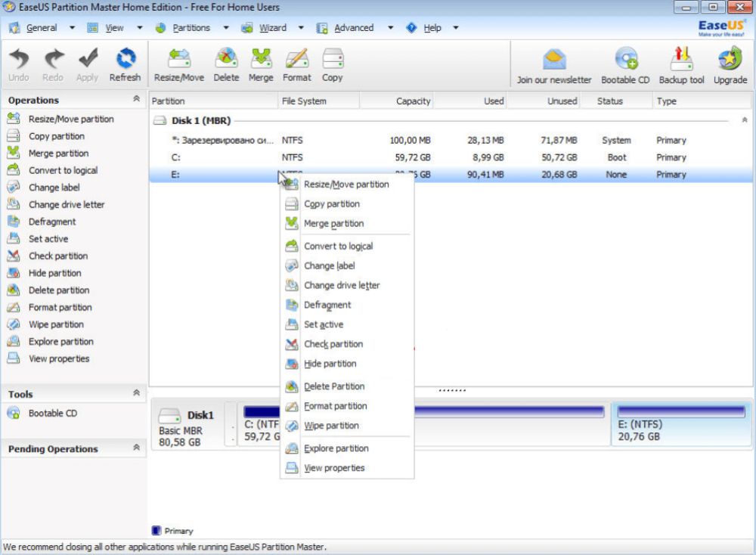This screenshot has width=756, height=555.
Task: Open the Partitions menu dropdown
Action: [191, 28]
